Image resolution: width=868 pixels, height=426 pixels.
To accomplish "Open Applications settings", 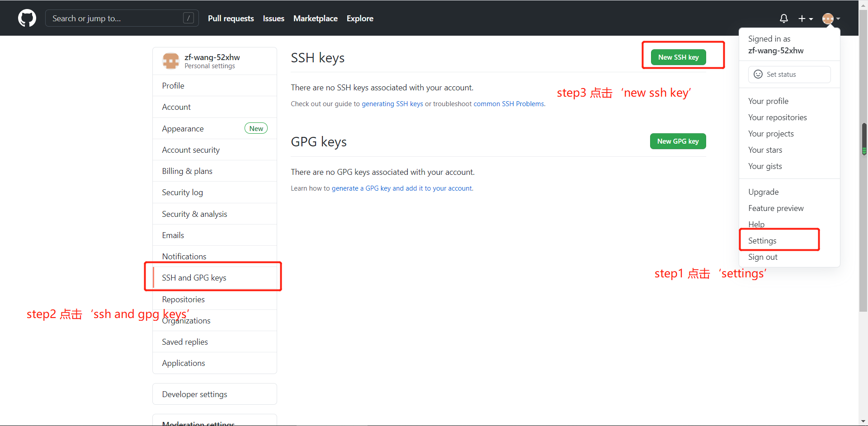I will coord(215,363).
